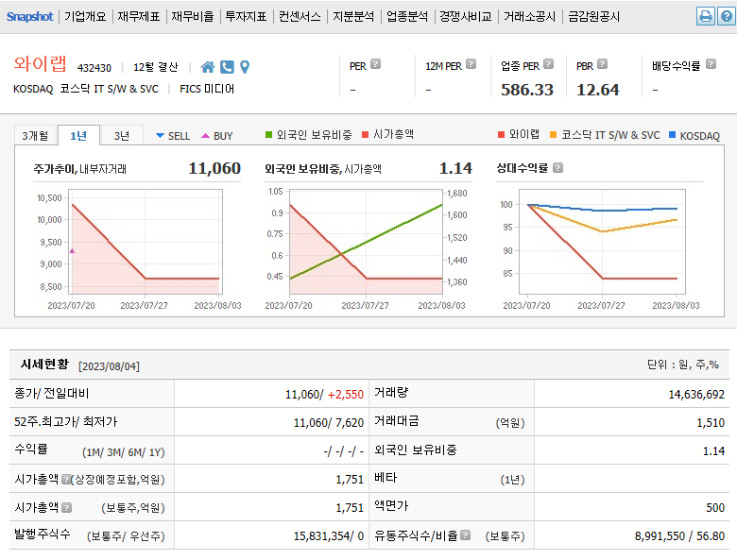This screenshot has width=737, height=560.
Task: Click the blue SELL triangle legend icon
Action: pos(160,136)
